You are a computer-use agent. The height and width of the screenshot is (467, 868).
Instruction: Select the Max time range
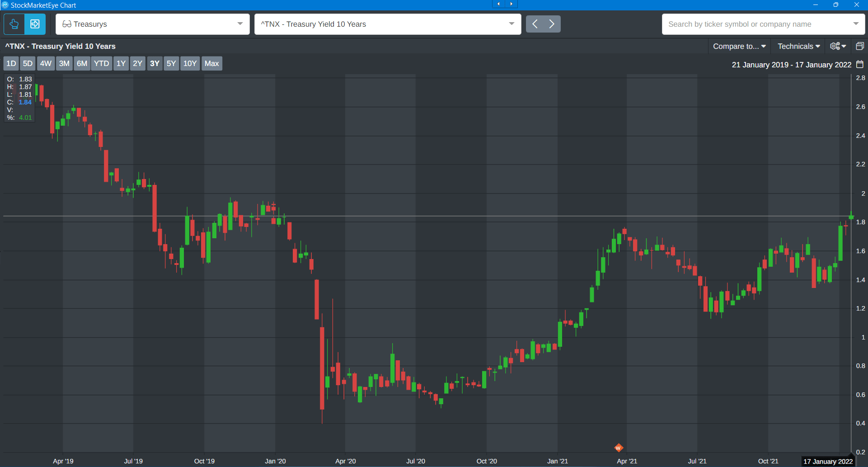tap(211, 63)
